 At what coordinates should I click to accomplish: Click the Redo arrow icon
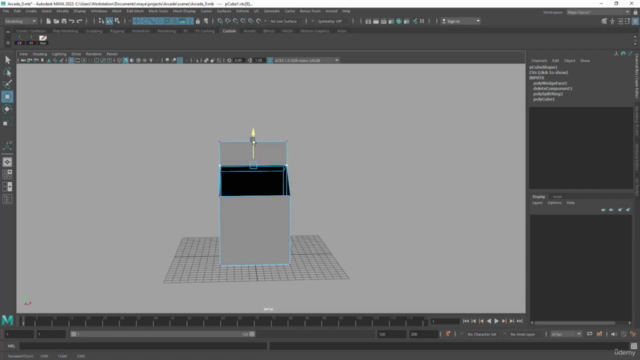[80, 21]
